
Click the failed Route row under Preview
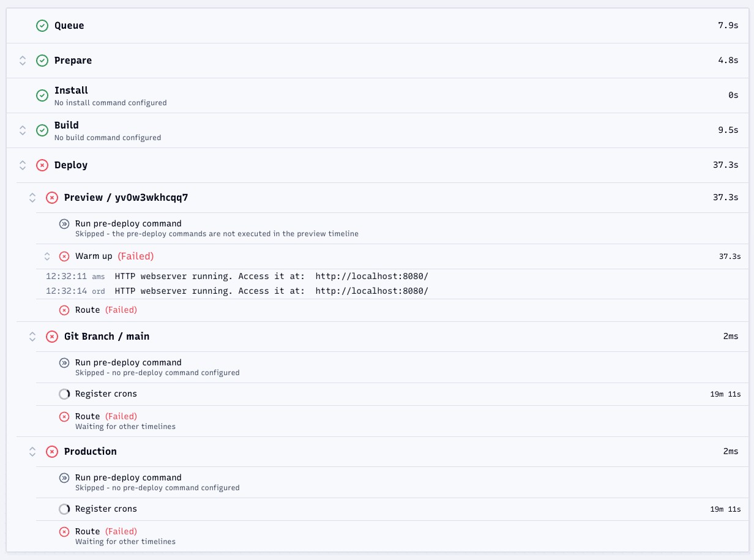coord(383,310)
